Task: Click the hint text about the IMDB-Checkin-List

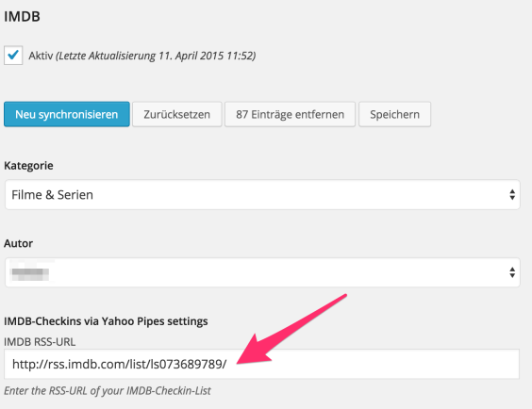Action: [108, 391]
